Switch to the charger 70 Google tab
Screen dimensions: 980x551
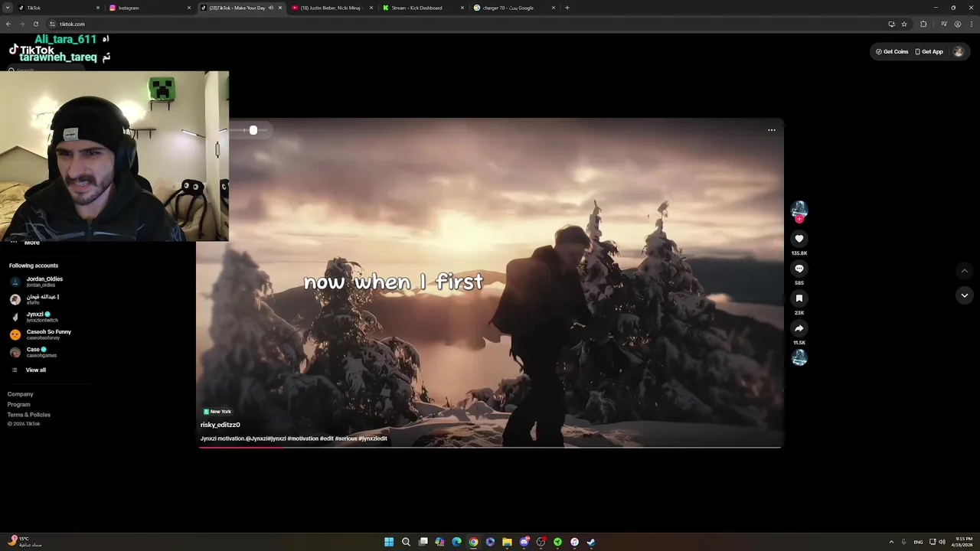(514, 8)
